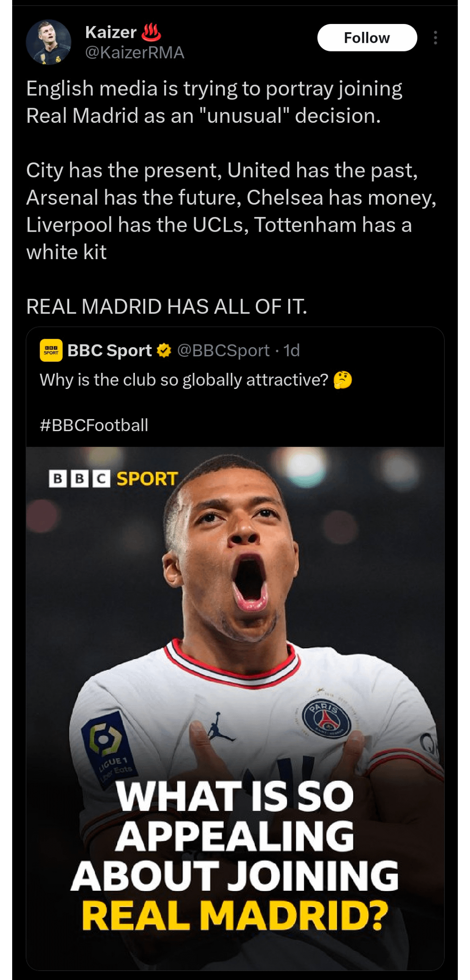Select the "REAL MADRID HAS ALL OF IT." line
Viewport: 470px width, 980px height.
pyautogui.click(x=167, y=307)
